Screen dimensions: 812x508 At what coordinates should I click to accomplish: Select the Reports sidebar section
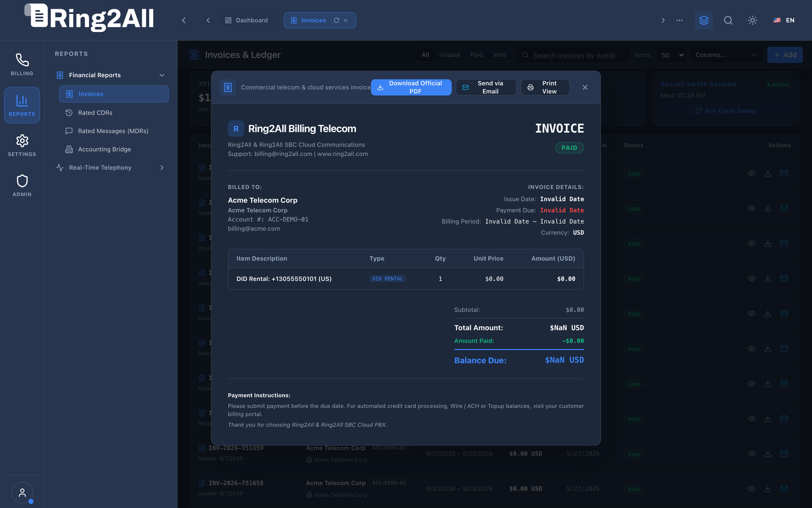click(22, 105)
